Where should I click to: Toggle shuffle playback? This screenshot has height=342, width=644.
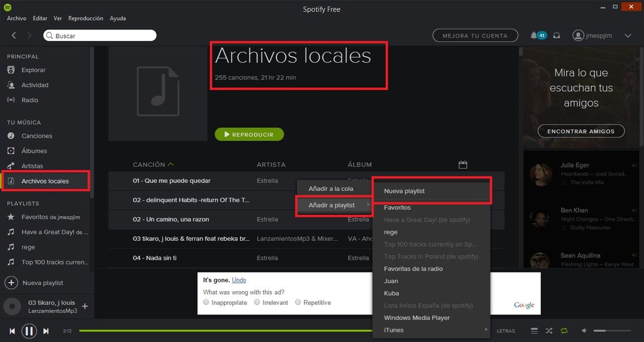(x=549, y=330)
